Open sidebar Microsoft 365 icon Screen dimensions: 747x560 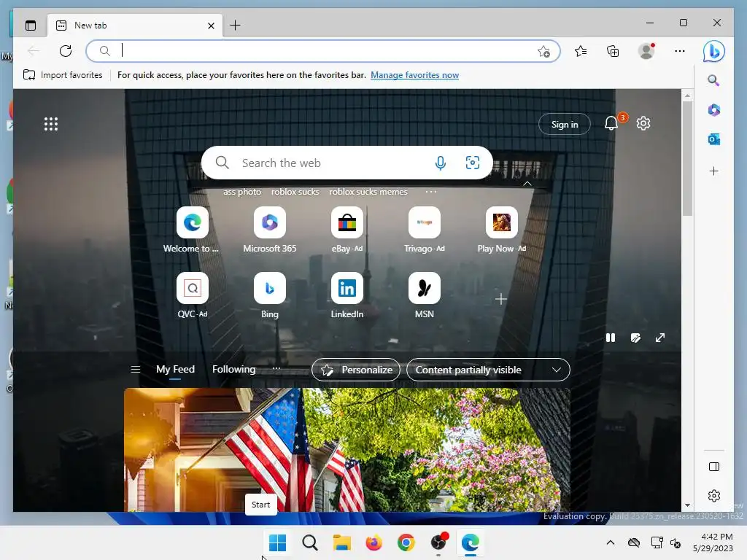pyautogui.click(x=713, y=110)
